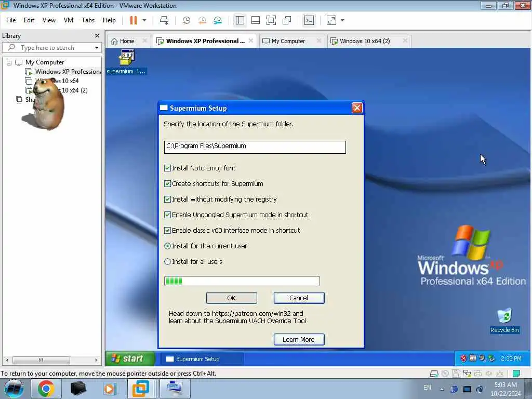Toggle Install without modifying the registry checkbox
The height and width of the screenshot is (399, 532).
point(167,199)
